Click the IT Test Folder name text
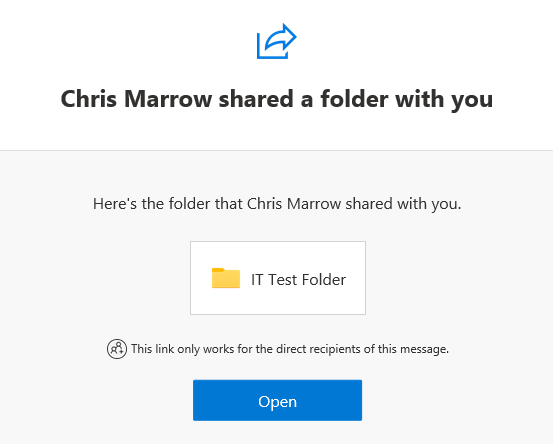 [298, 280]
